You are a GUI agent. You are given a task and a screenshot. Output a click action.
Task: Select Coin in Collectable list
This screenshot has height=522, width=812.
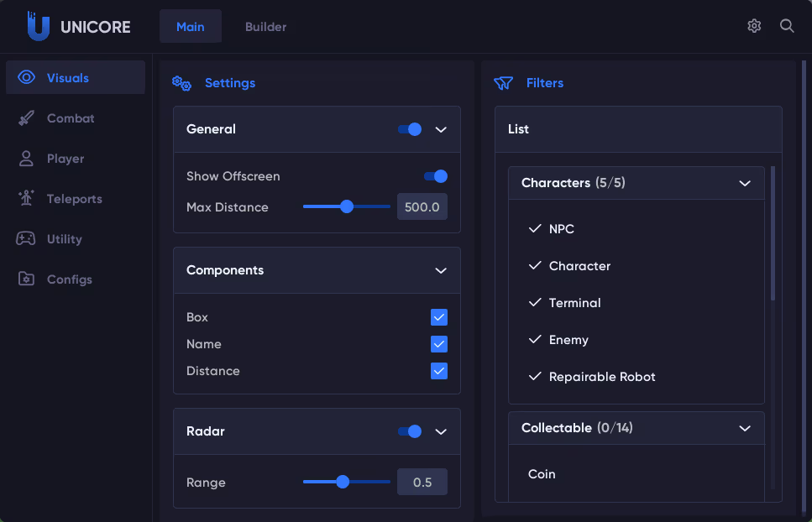(542, 474)
